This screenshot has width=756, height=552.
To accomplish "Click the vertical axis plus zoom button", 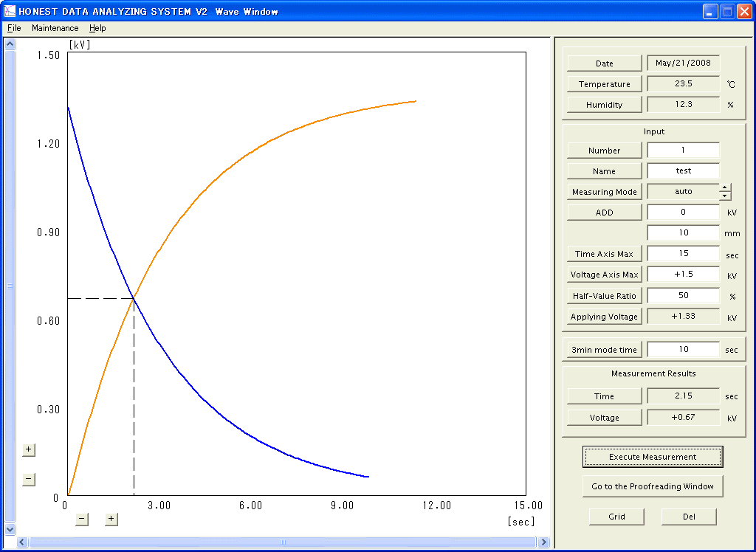I will [29, 449].
